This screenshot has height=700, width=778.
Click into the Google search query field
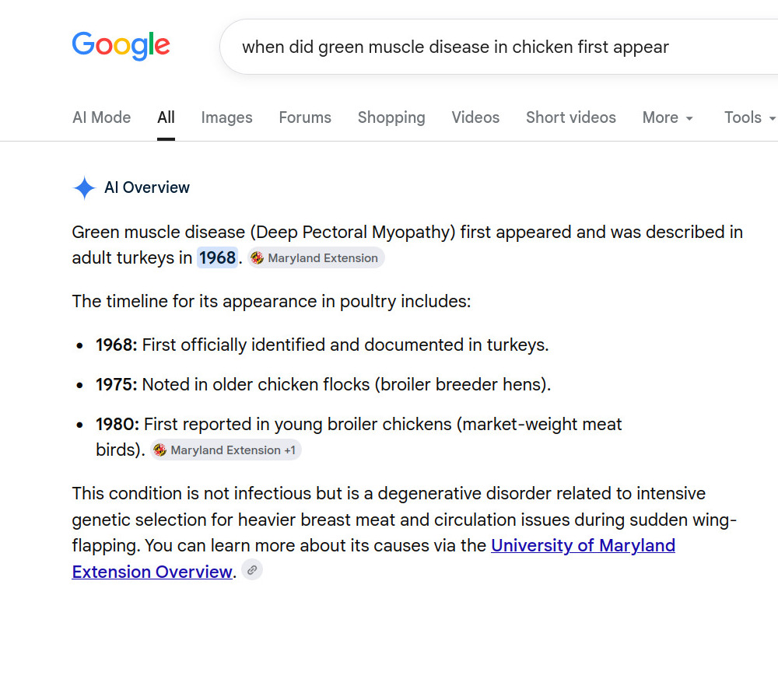496,47
